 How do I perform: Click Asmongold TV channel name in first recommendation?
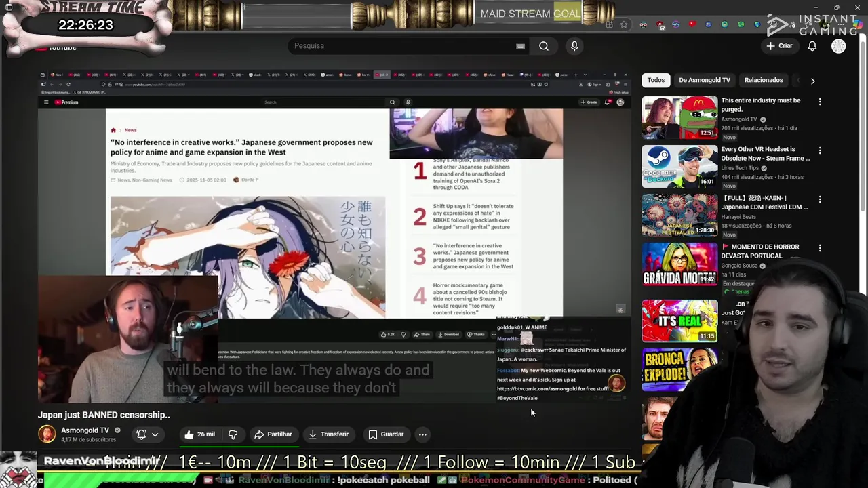click(738, 119)
